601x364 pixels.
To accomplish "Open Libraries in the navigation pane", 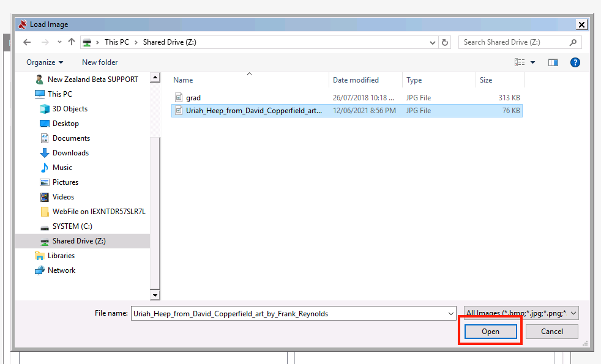I will click(54, 256).
